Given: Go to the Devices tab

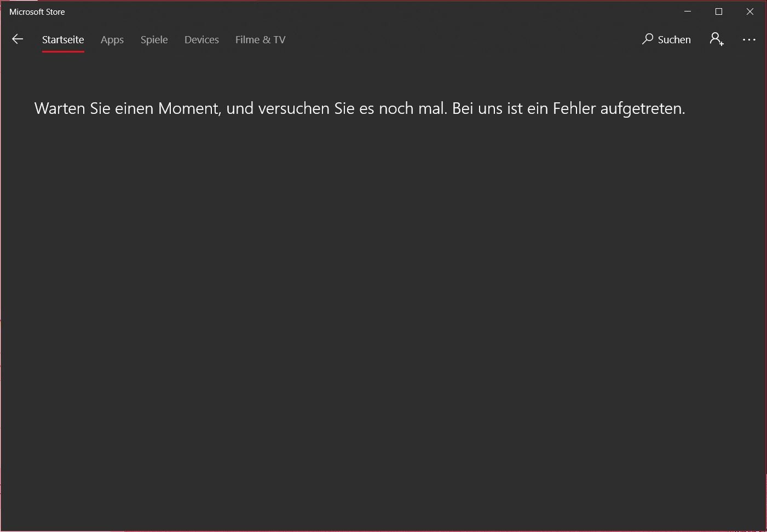Looking at the screenshot, I should point(201,39).
